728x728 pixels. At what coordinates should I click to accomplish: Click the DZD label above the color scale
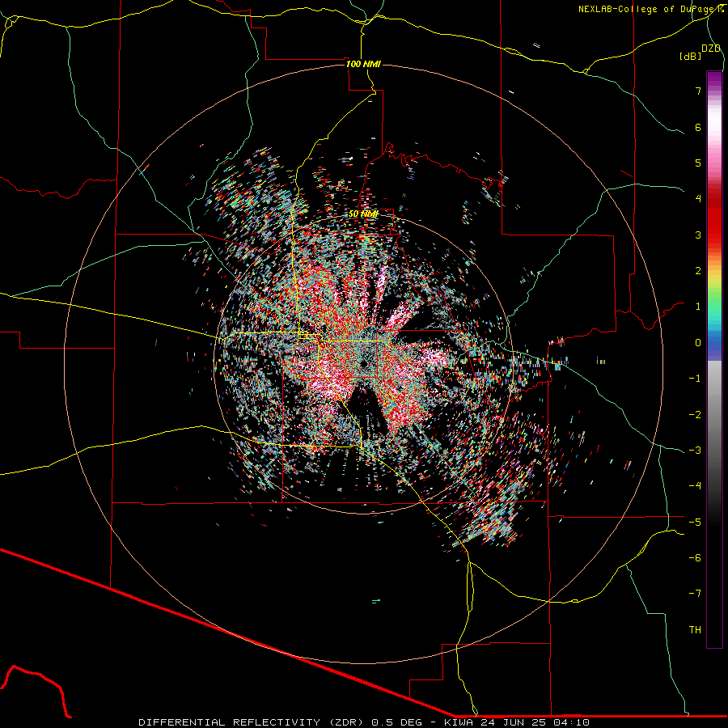[711, 49]
